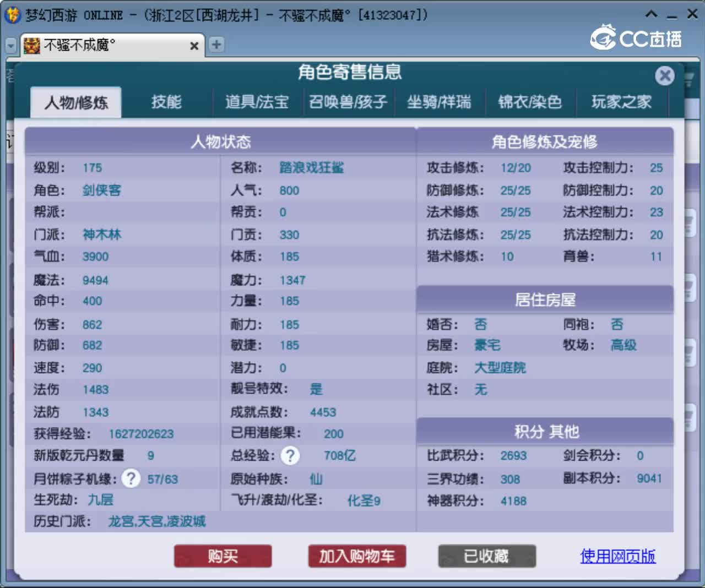
Task: Click the 梦幻西游 title bar app icon
Action: pos(13,15)
